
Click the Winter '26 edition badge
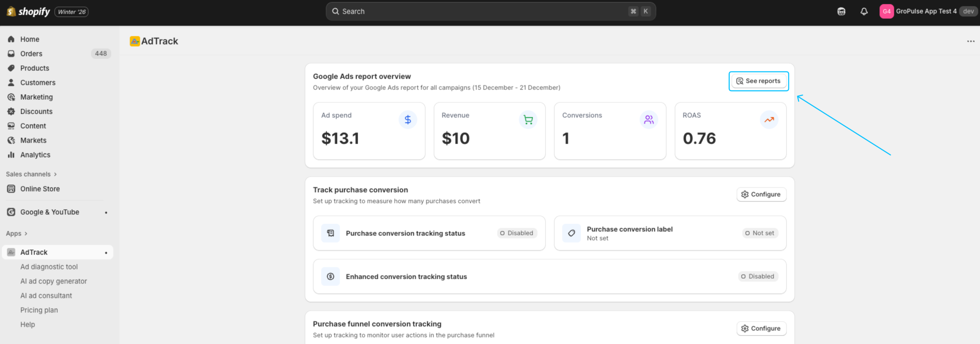point(72,12)
